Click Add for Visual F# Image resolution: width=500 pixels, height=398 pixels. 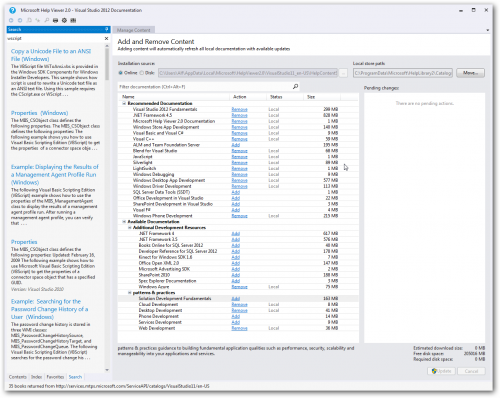click(236, 210)
